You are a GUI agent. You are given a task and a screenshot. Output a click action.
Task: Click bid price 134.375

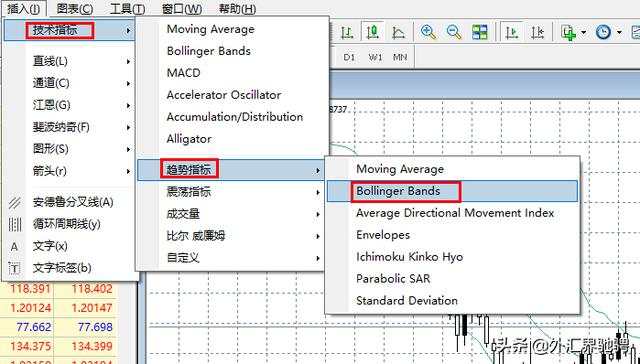click(x=31, y=346)
